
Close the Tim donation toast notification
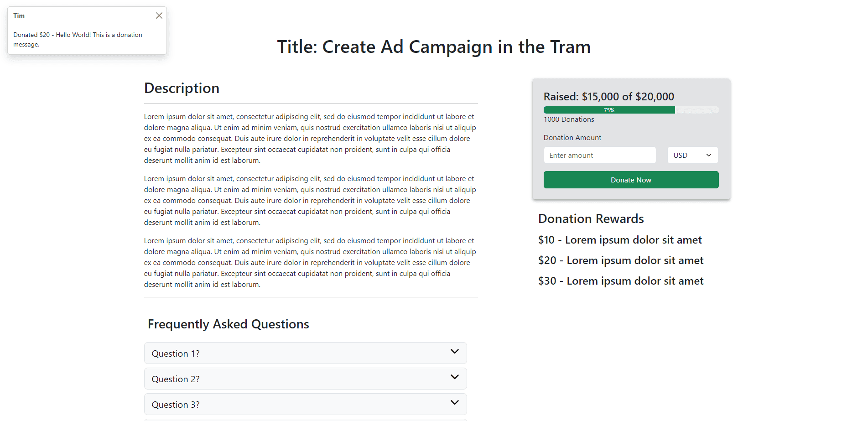point(159,16)
